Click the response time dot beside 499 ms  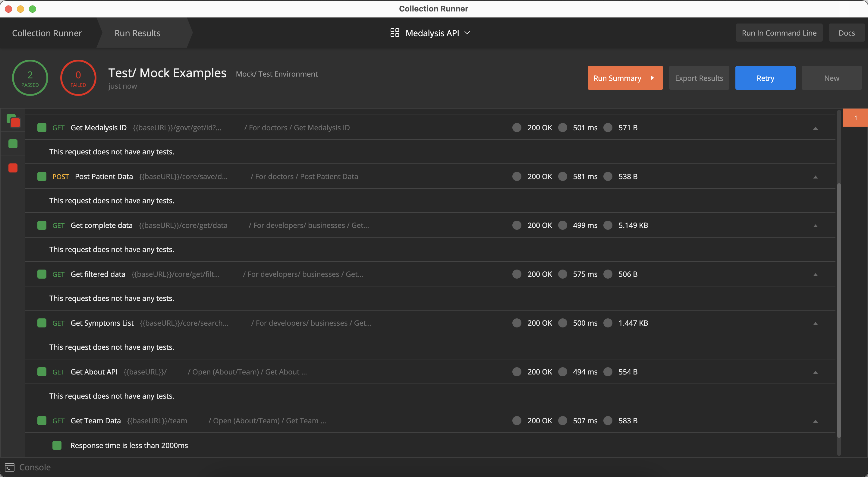pyautogui.click(x=562, y=225)
